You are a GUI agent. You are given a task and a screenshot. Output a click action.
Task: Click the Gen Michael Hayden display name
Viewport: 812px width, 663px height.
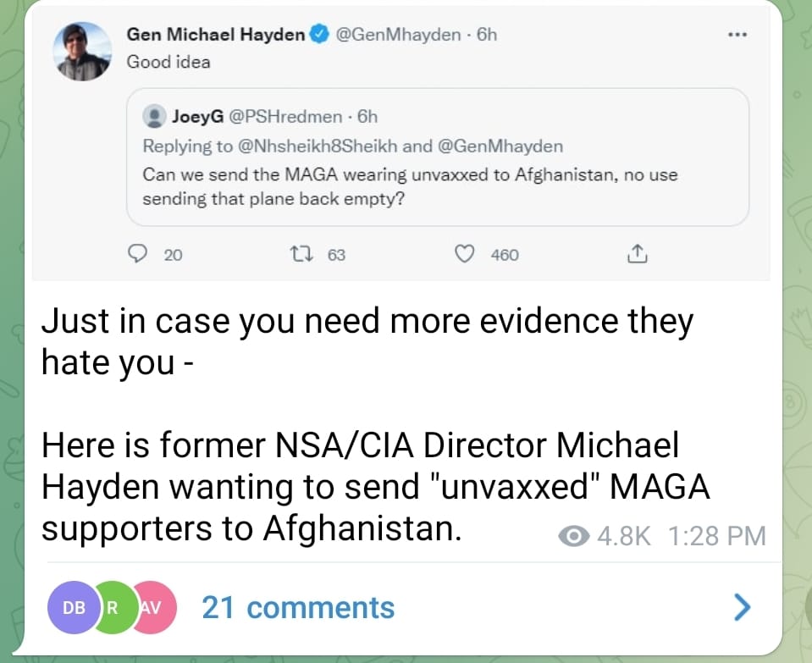pos(216,35)
